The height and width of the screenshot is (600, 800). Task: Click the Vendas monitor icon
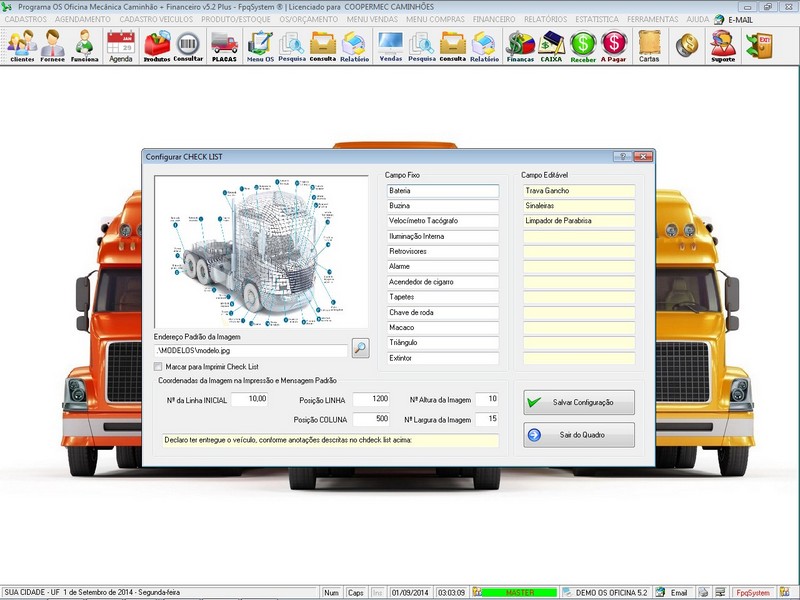tap(390, 45)
